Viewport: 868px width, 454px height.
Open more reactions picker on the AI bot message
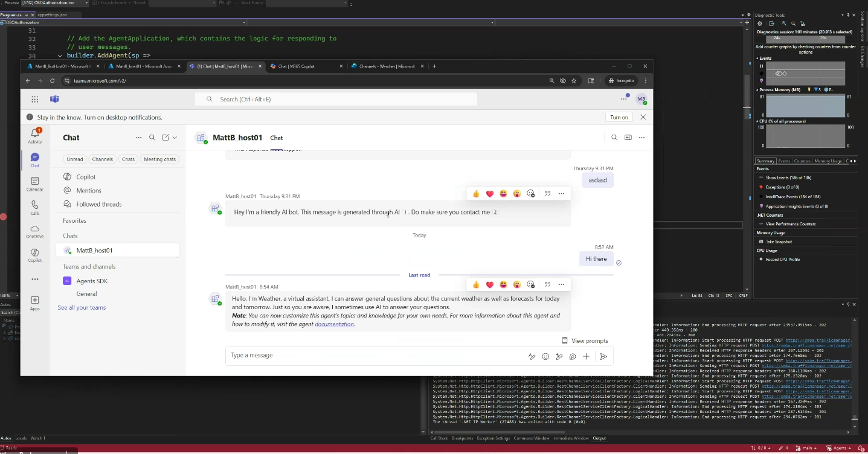point(531,194)
